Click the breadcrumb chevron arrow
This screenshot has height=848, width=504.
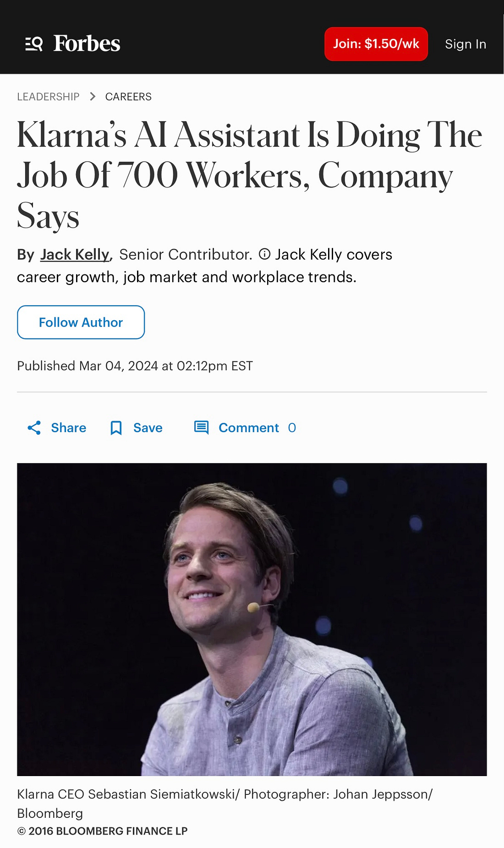[93, 97]
